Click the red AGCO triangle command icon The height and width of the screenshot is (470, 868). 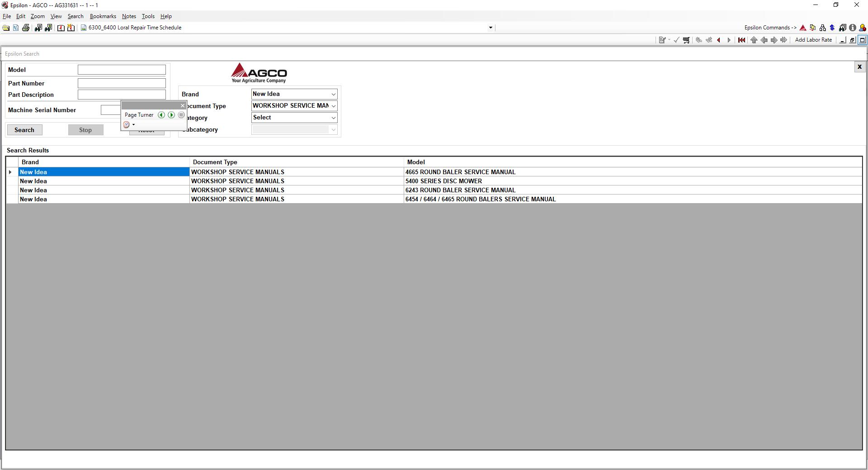803,28
